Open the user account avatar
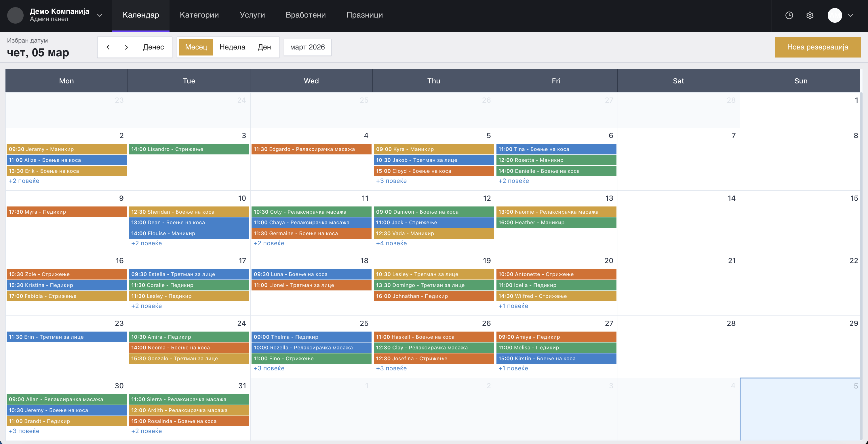The image size is (868, 444). [835, 16]
